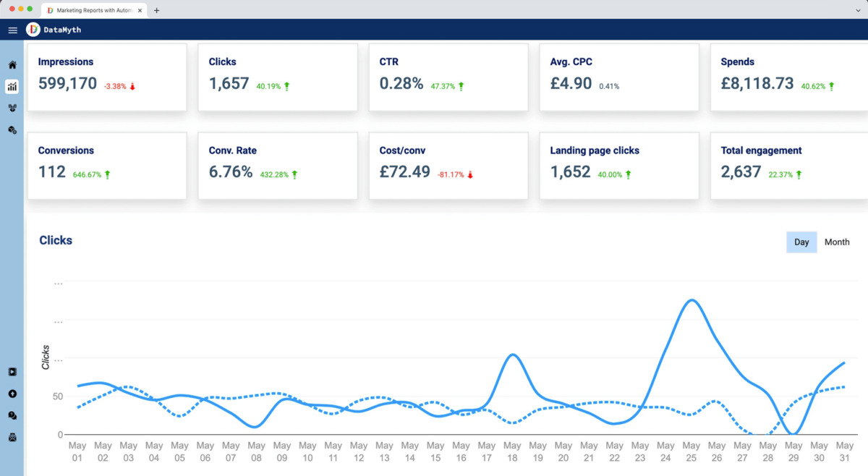This screenshot has height=476, width=868.
Task: Click the circular upload icon in the lower sidebar
Action: (x=12, y=393)
